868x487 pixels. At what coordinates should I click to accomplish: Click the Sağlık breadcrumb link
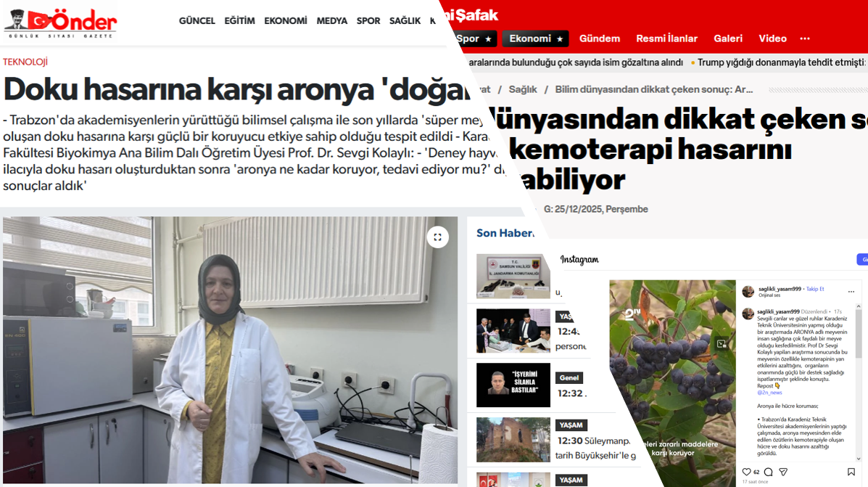point(523,89)
